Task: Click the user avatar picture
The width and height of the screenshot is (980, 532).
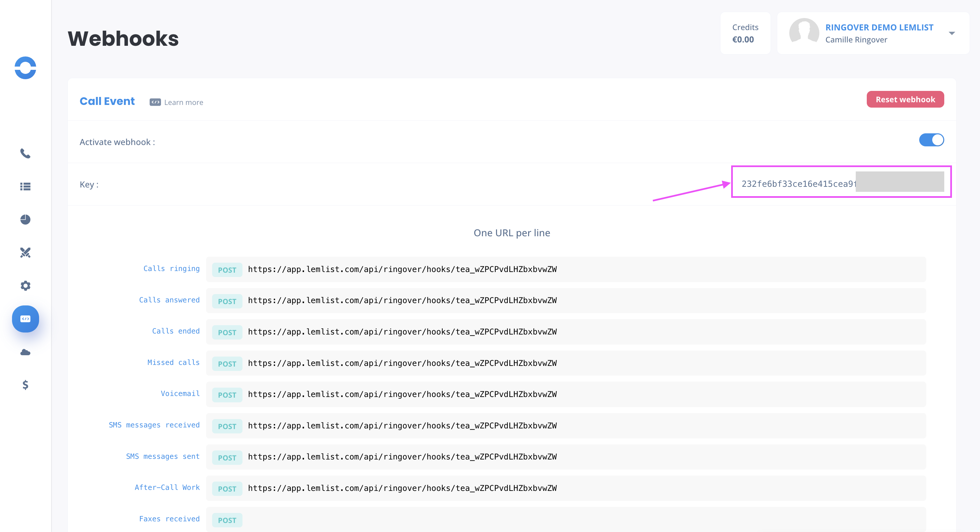Action: tap(804, 33)
